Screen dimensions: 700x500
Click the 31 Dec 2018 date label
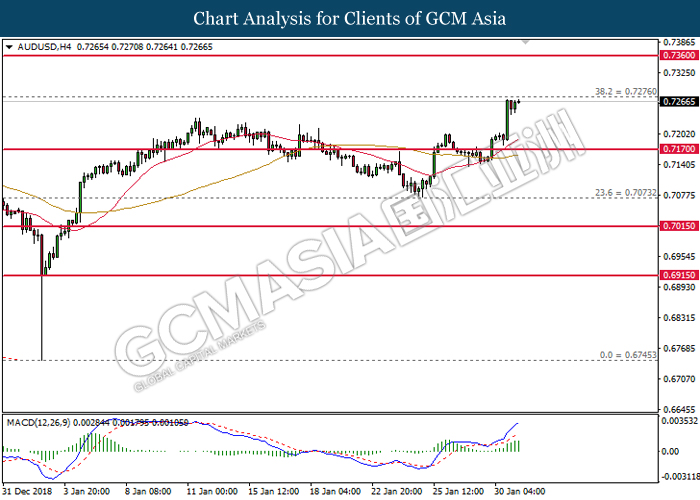pyautogui.click(x=27, y=492)
